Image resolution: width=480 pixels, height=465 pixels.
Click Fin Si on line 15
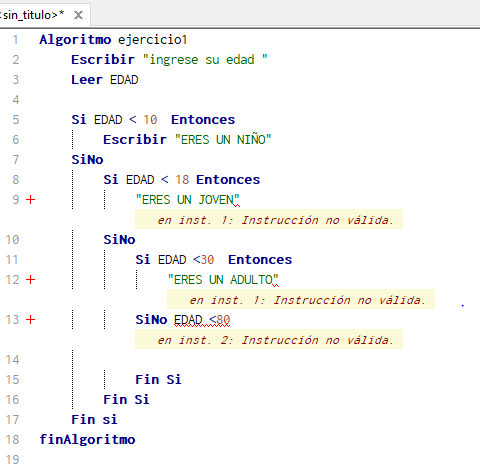(x=158, y=380)
